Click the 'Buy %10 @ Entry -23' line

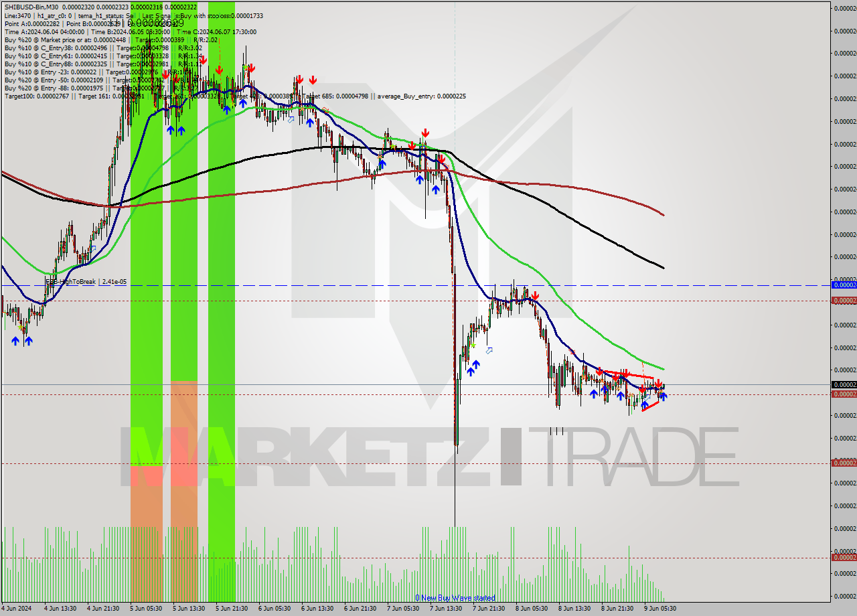pos(99,72)
